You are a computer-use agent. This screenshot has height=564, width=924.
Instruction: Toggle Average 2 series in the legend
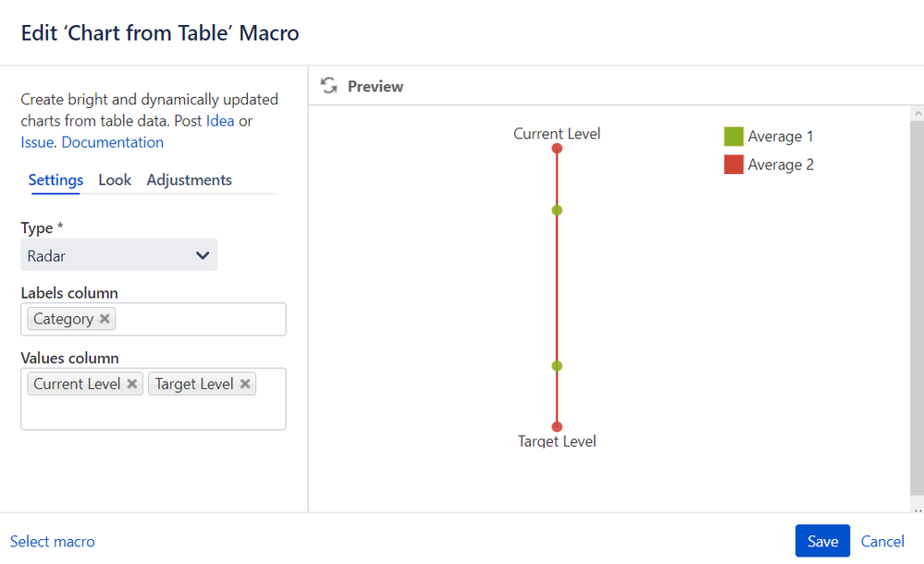tap(769, 166)
